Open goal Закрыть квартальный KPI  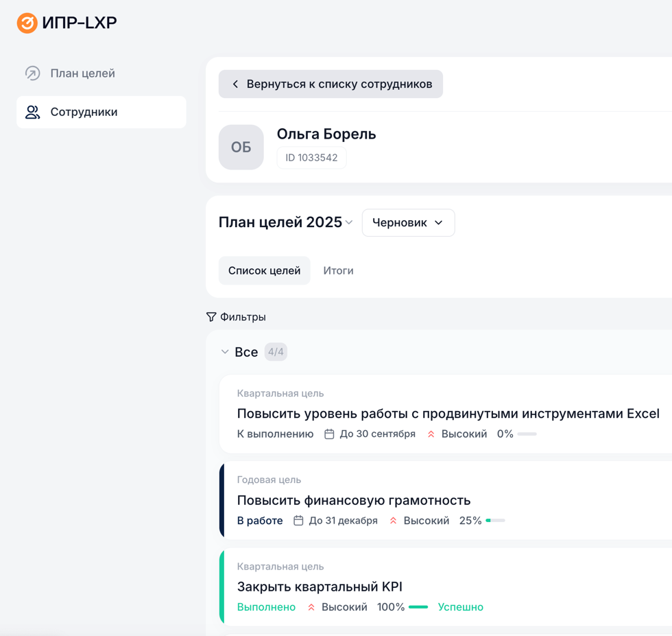320,587
